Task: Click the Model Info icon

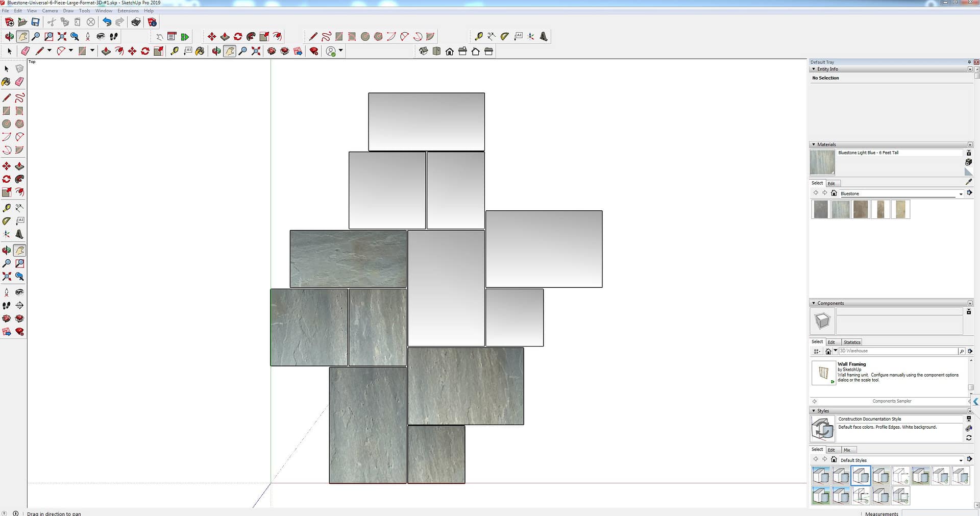Action: pos(152,22)
